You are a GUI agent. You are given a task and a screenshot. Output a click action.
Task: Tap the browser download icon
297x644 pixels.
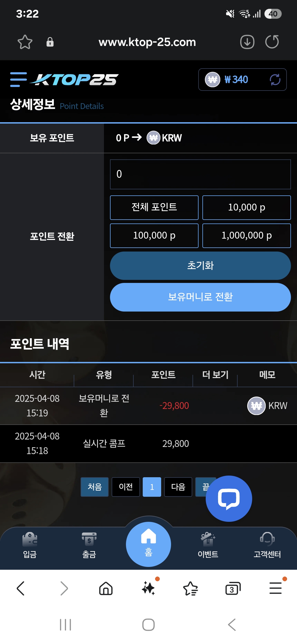click(247, 42)
